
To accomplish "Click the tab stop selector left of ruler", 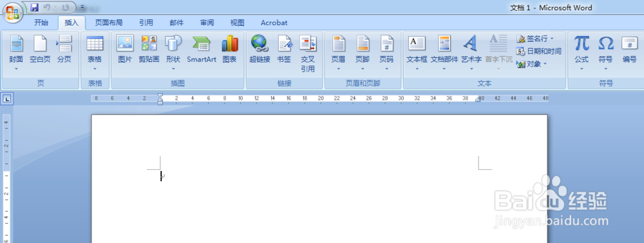I will [x=8, y=98].
